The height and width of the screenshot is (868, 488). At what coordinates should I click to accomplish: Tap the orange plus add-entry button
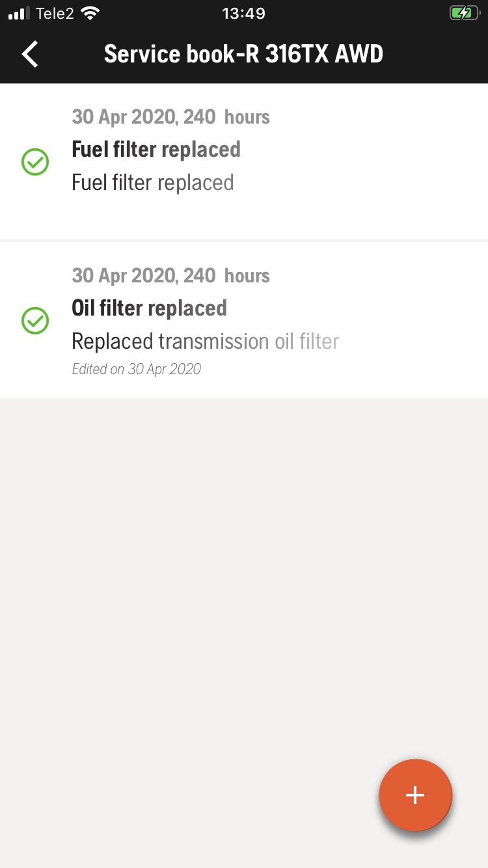pyautogui.click(x=415, y=794)
